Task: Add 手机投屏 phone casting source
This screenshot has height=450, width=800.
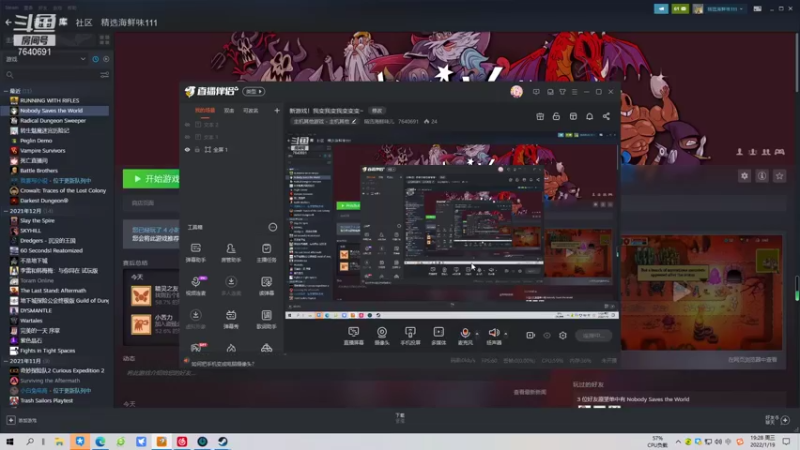Action: click(410, 336)
